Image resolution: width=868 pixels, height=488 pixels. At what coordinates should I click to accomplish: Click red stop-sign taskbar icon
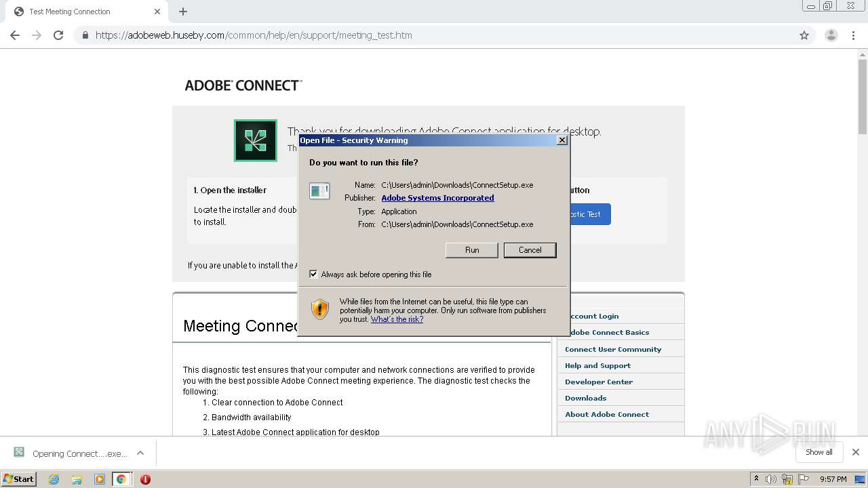coord(145,479)
